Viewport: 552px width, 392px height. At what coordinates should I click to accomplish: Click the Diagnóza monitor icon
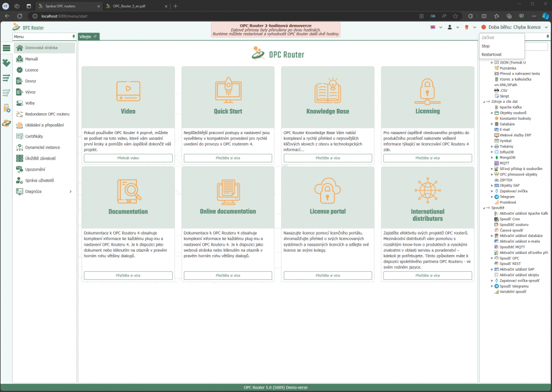[20, 192]
